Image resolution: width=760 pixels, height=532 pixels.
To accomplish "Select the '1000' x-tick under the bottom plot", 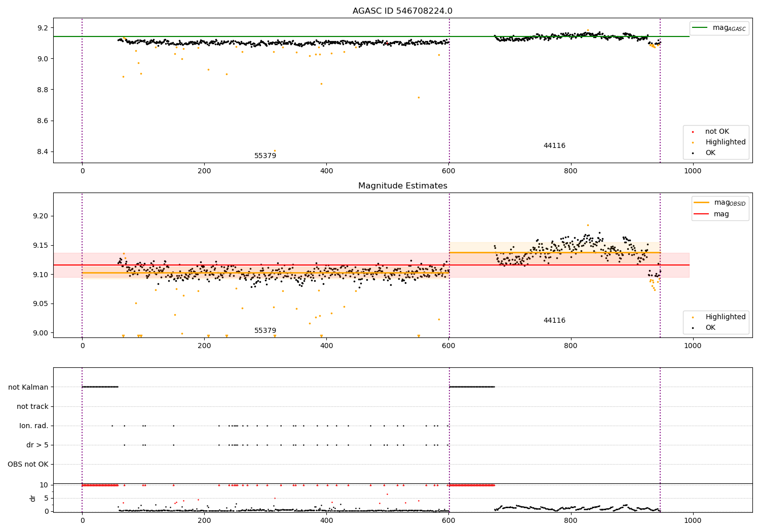I will (693, 521).
